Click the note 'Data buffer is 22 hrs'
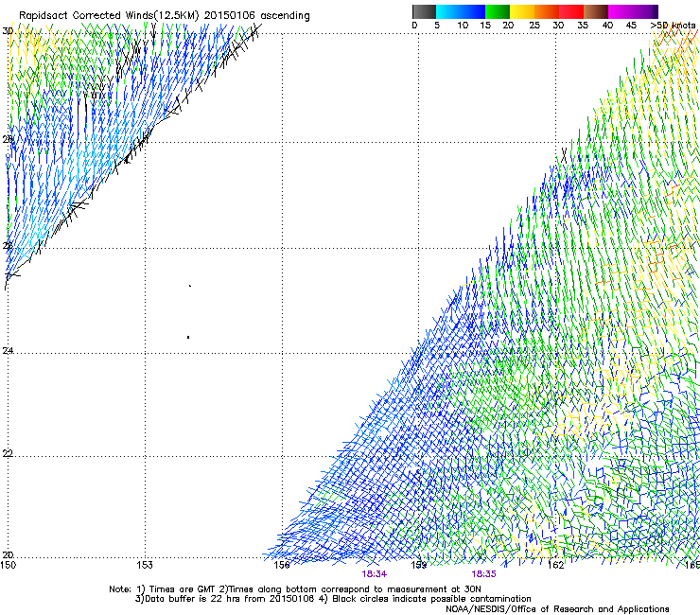Screen dimensions: 700x615 click(x=194, y=599)
